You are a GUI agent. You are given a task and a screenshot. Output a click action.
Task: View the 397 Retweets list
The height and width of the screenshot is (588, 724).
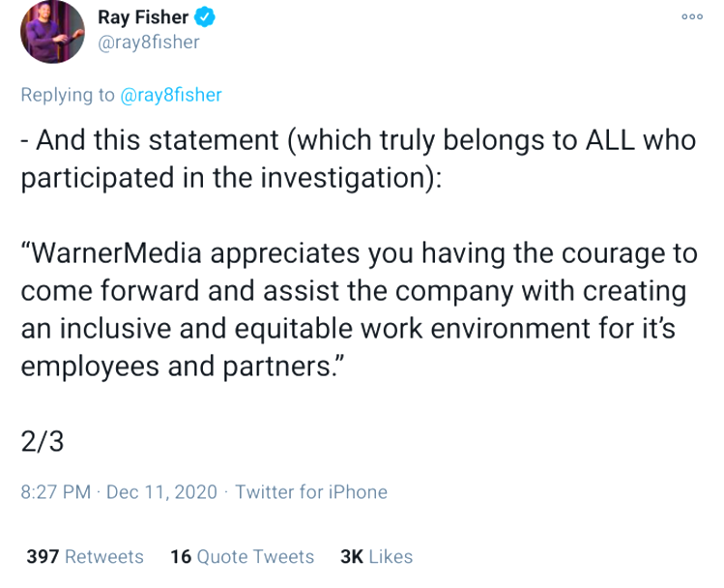[x=85, y=557]
